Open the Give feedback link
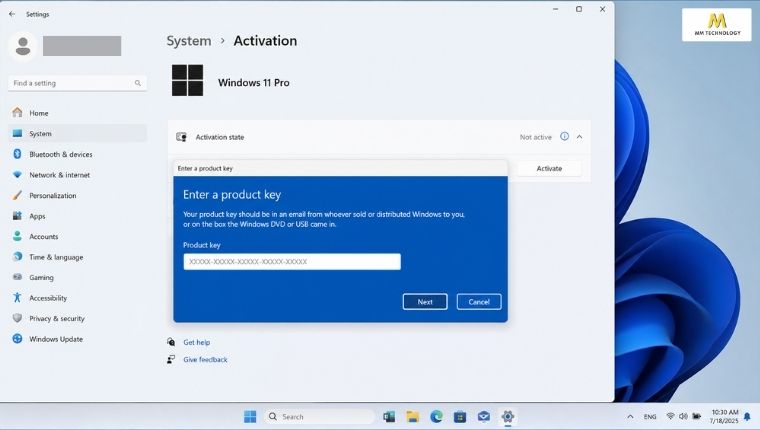The width and height of the screenshot is (760, 430). [205, 360]
